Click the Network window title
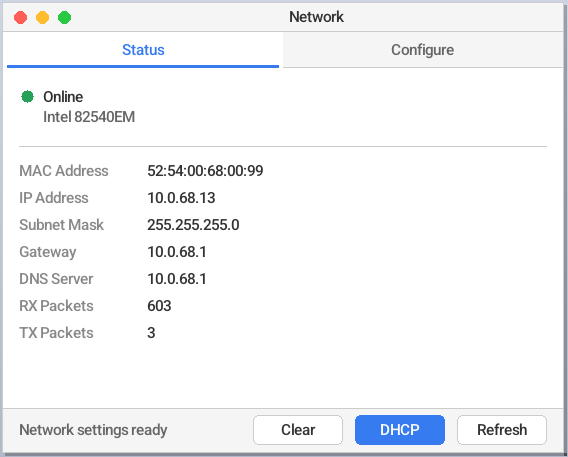Screen dimensions: 568x457 [x=316, y=17]
